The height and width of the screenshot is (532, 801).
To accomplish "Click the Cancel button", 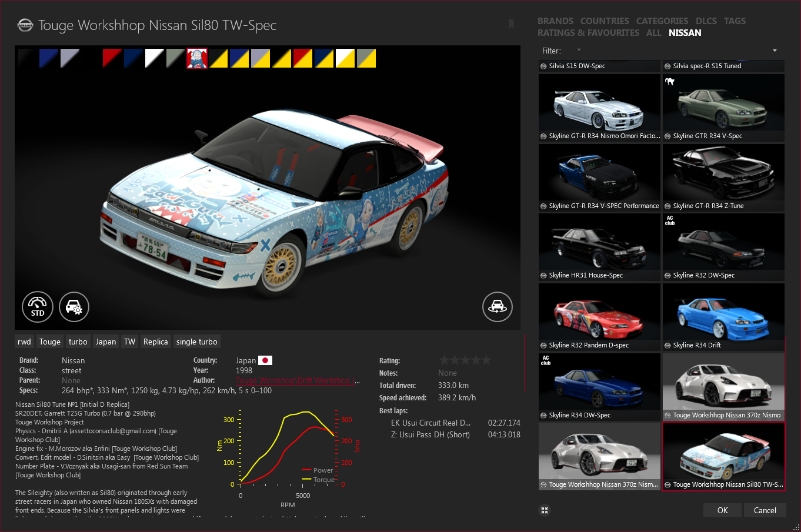I will tap(765, 510).
